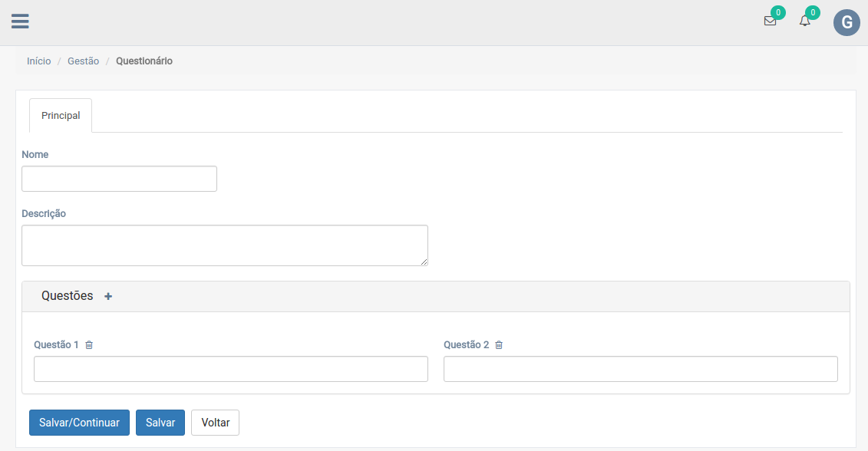The height and width of the screenshot is (451, 868).
Task: Select the Principal tab
Action: pos(61,116)
